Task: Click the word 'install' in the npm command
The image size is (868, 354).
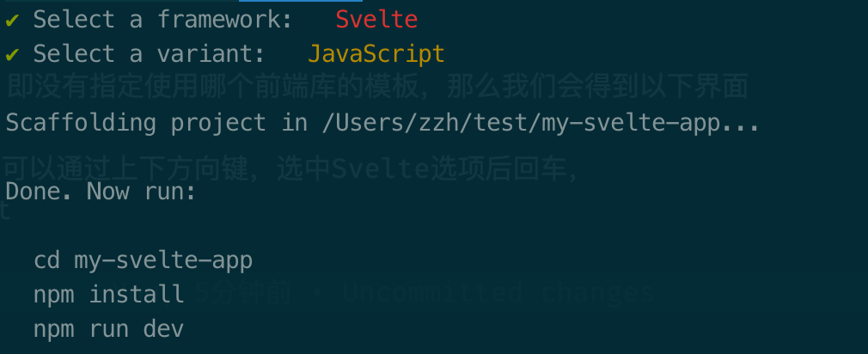Action: [137, 294]
